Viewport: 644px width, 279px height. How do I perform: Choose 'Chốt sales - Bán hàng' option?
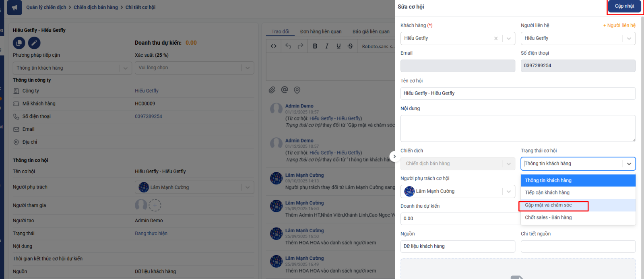548,217
